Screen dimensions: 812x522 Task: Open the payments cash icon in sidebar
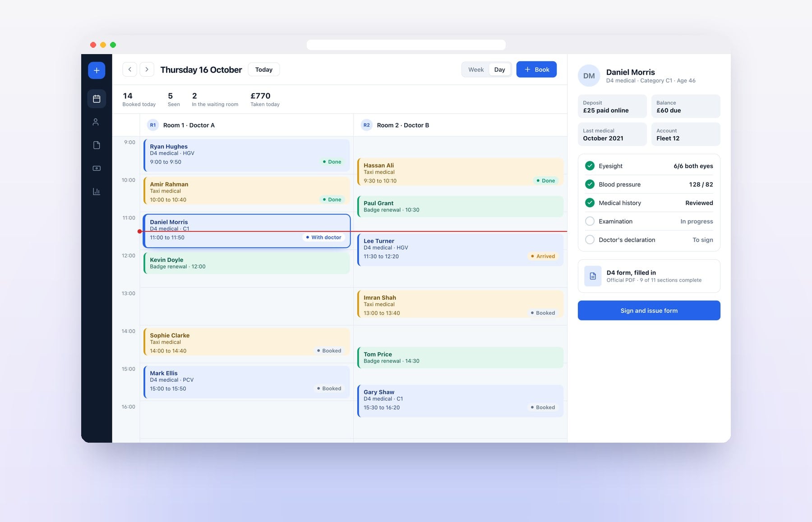[97, 168]
